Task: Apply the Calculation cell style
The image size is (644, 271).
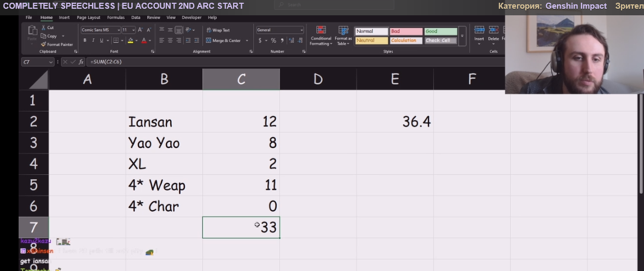Action: [406, 40]
